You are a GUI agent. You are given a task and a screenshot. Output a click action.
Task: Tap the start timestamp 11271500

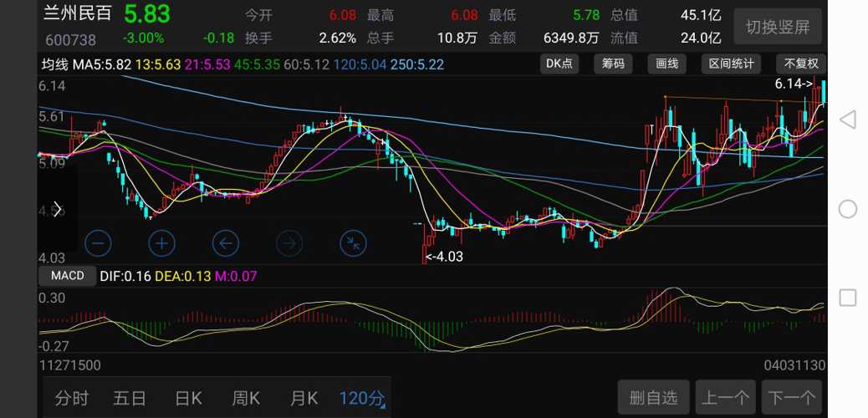69,365
